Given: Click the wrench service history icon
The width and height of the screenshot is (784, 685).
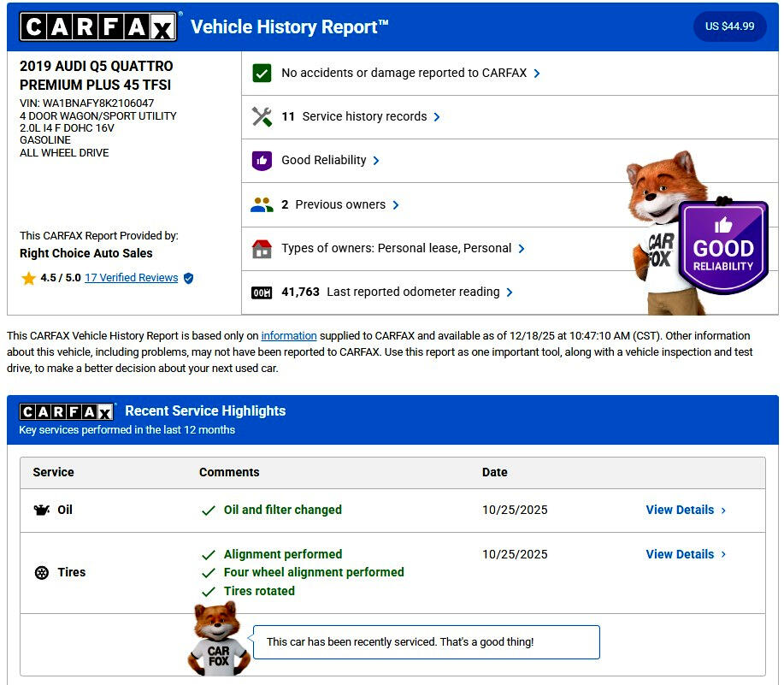Looking at the screenshot, I should coord(262,117).
